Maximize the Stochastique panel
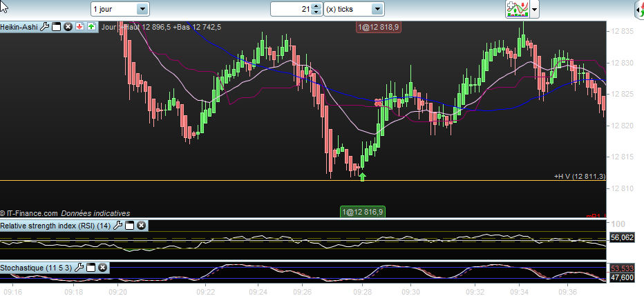The width and height of the screenshot is (644, 296). click(91, 268)
